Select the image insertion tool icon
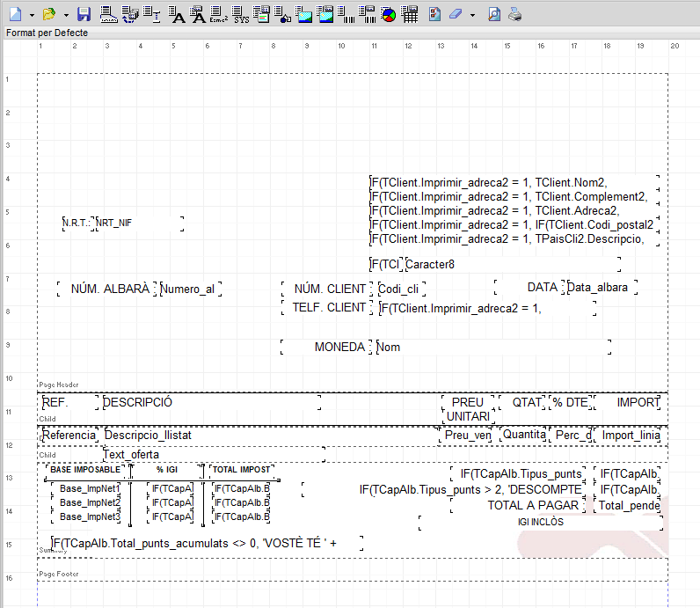This screenshot has height=608, width=700. [304, 14]
